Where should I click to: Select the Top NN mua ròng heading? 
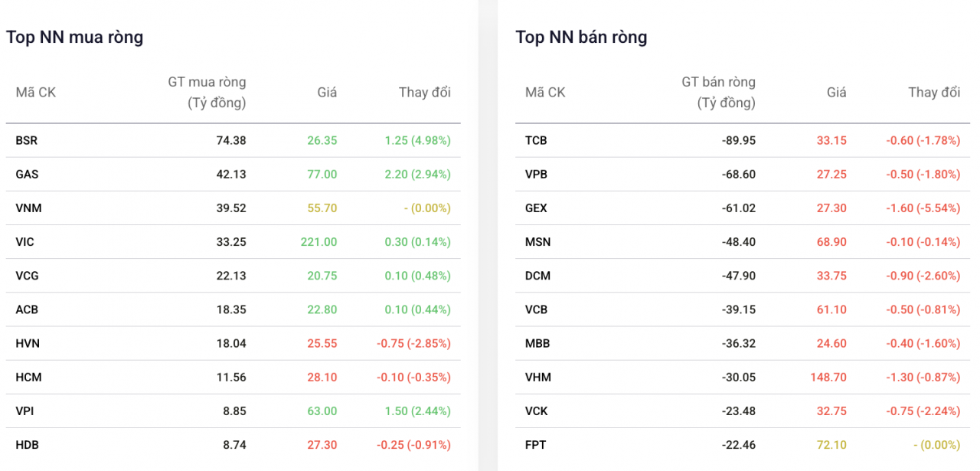pyautogui.click(x=75, y=37)
